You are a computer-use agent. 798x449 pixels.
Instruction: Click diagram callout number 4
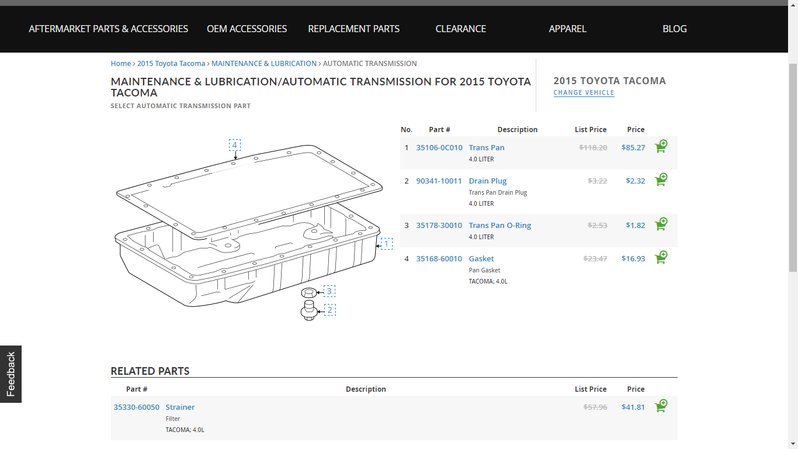(x=235, y=145)
